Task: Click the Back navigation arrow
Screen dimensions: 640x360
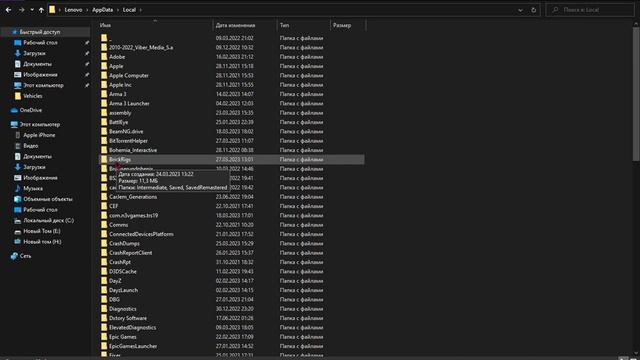Action: pyautogui.click(x=9, y=10)
